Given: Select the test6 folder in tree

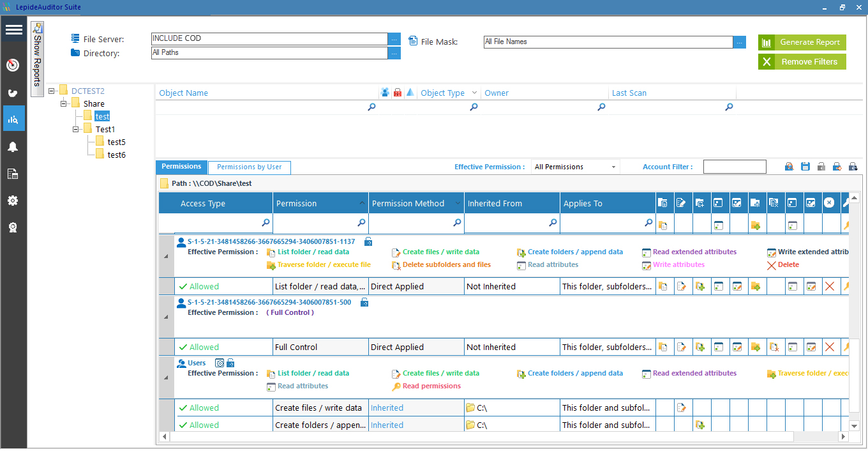Looking at the screenshot, I should pyautogui.click(x=116, y=155).
